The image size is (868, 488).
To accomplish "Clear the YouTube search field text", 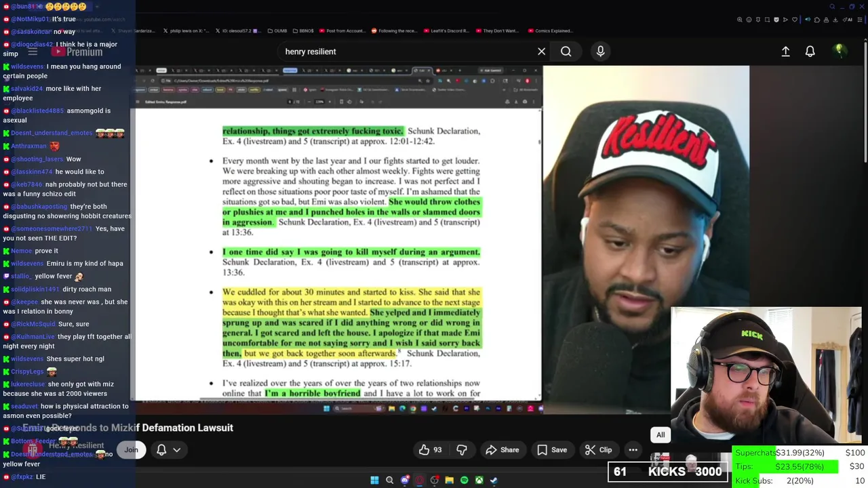I will coord(541,52).
